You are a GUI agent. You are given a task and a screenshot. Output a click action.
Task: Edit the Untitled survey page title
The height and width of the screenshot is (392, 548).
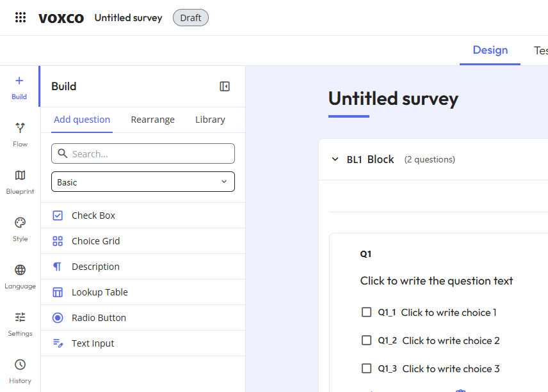[393, 98]
